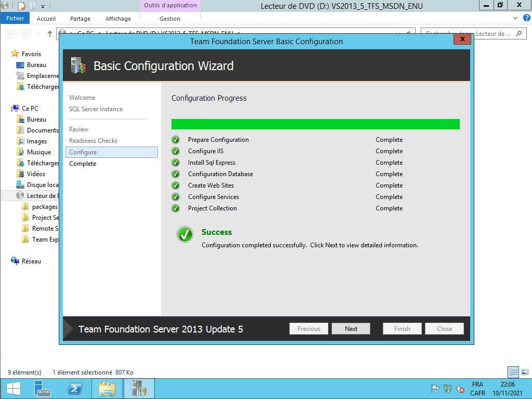Open the Windows Start menu
532x399 pixels.
pos(13,389)
